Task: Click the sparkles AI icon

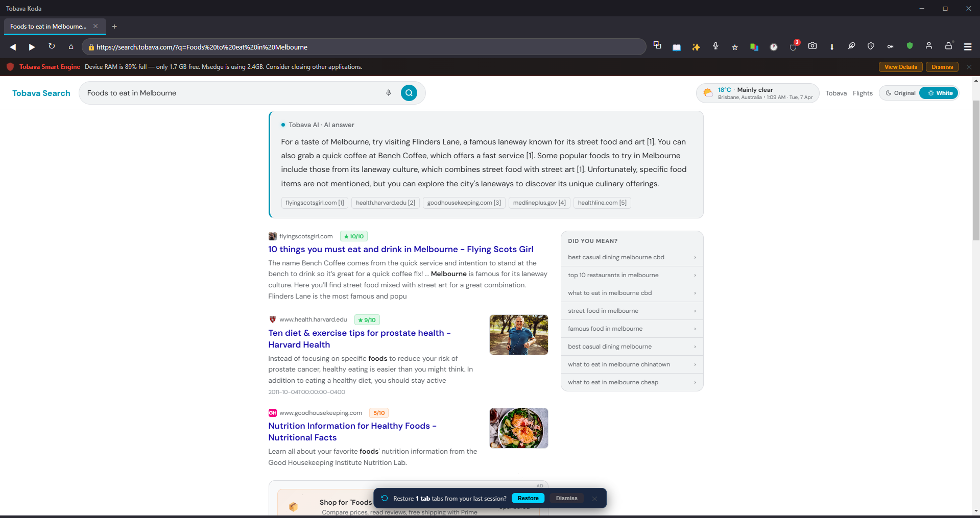Action: [x=696, y=47]
